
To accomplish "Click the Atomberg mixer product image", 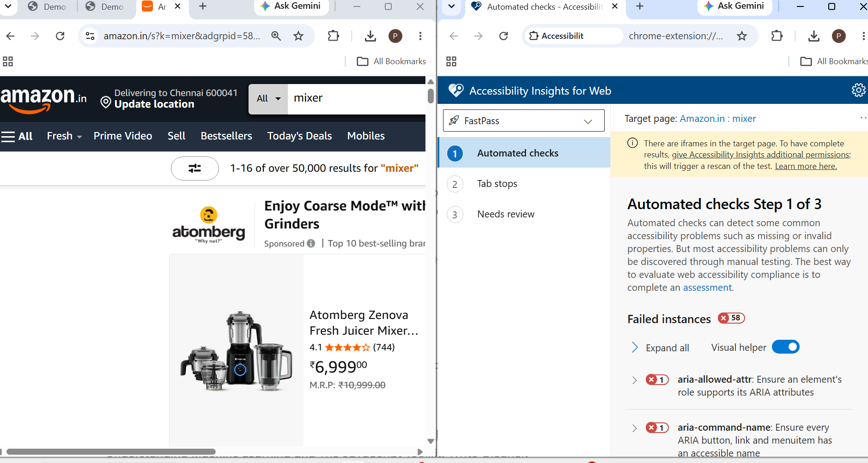I will pos(237,351).
